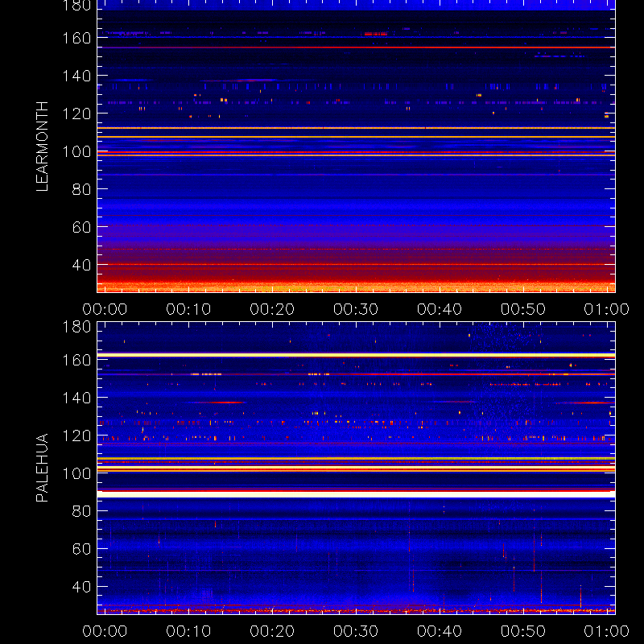Click 00:10 time label of PALEHUA plot
This screenshot has width=644, height=644.
point(188,631)
